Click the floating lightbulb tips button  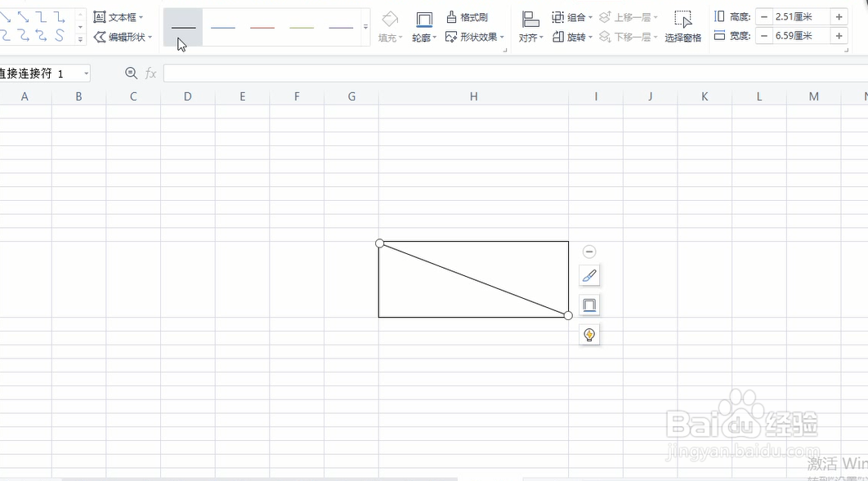coord(589,335)
